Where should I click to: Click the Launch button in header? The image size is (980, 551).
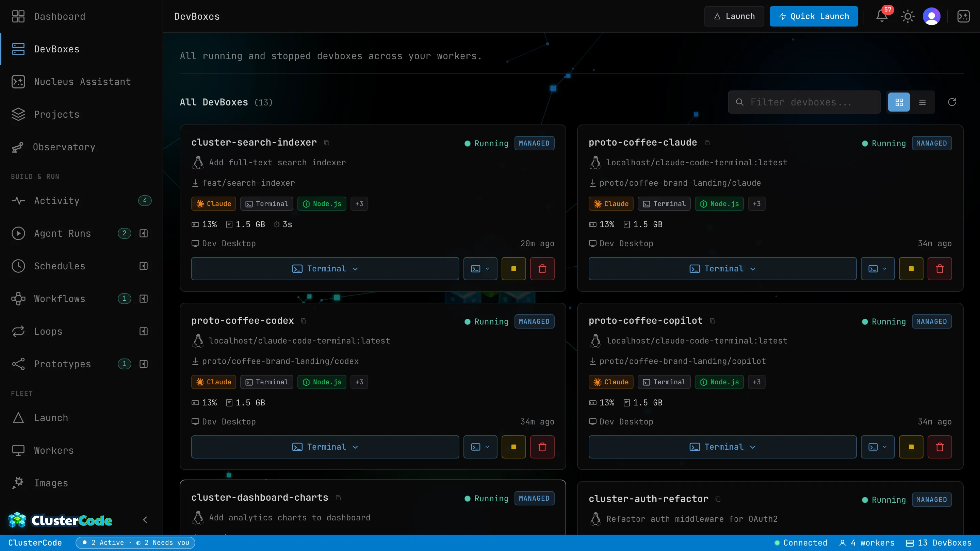(x=734, y=16)
